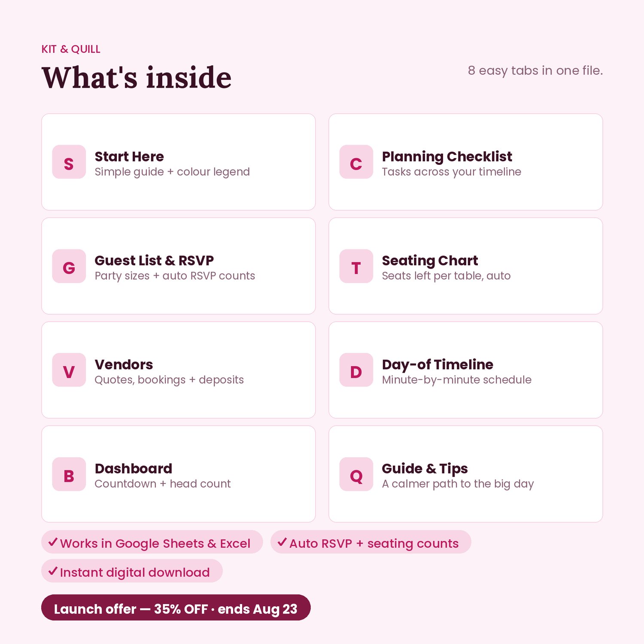
Task: Click the Launch offer 35% OFF banner
Action: pos(176,608)
